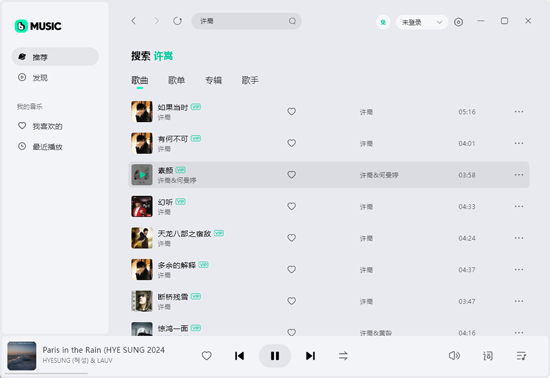Go back with the left arrow
Screen dimensions: 550x378
134,21
